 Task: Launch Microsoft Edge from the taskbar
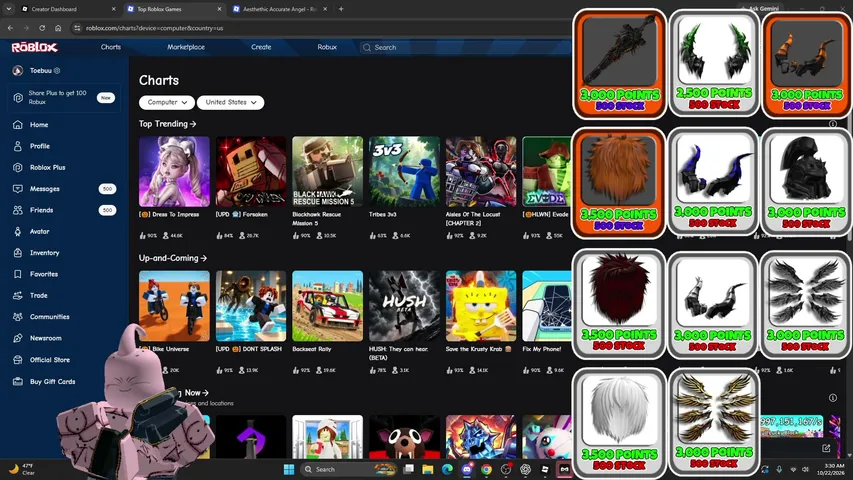pos(447,469)
